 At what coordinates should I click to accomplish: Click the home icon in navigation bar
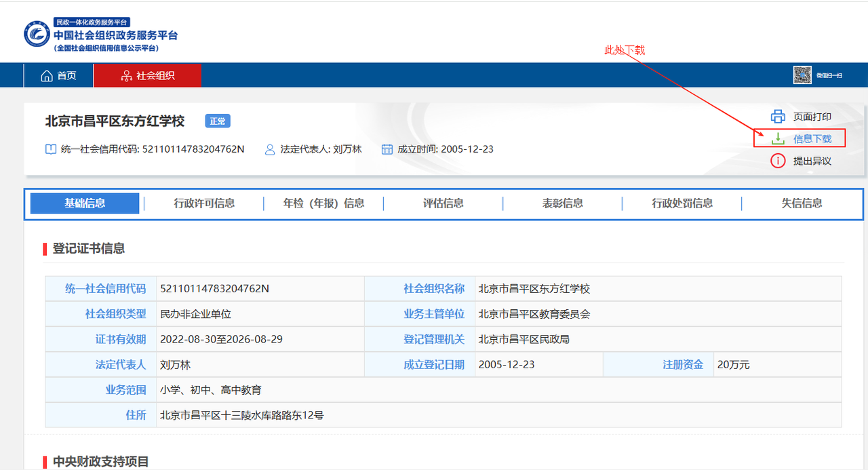coord(47,76)
